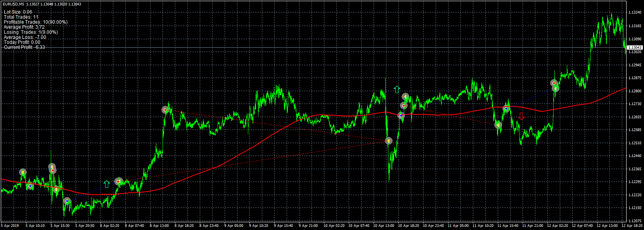Click the 10 Apr 23:40 time label

click(433, 226)
